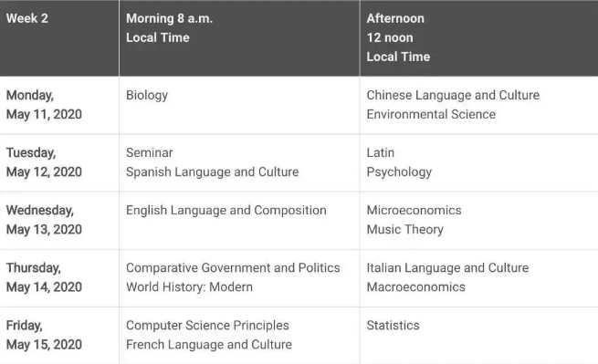Select Computer Science Principles exam

click(x=207, y=326)
